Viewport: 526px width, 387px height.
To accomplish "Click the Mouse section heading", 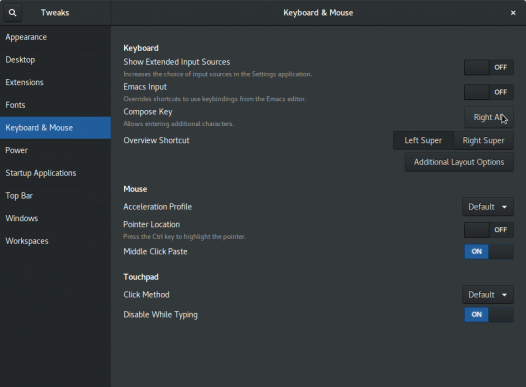I will [x=135, y=189].
